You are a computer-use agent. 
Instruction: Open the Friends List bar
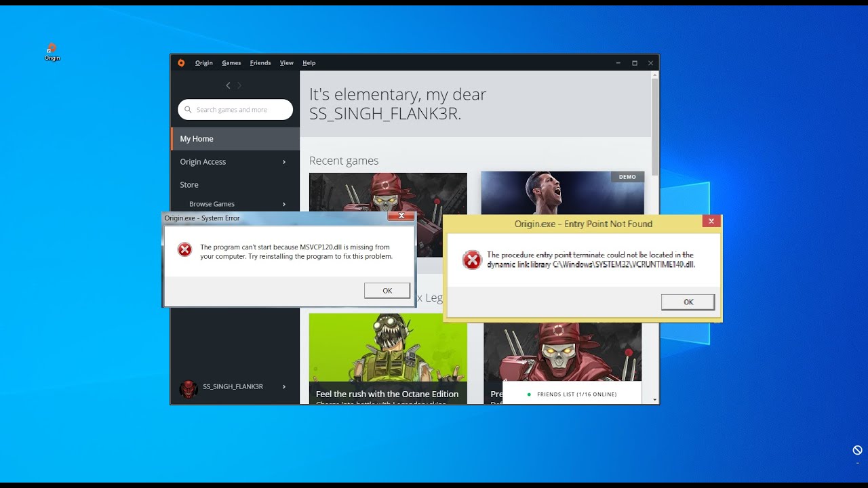572,394
